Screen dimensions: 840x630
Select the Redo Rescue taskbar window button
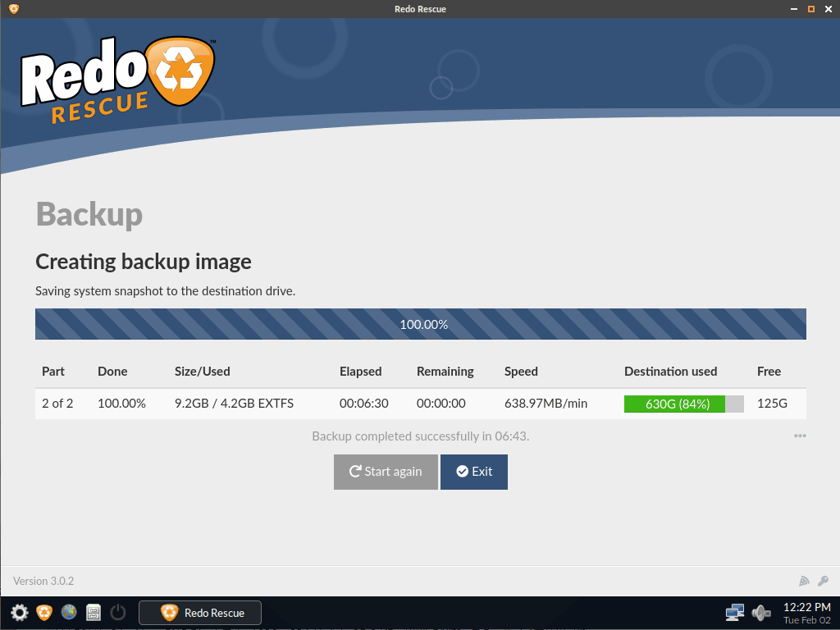pos(200,612)
